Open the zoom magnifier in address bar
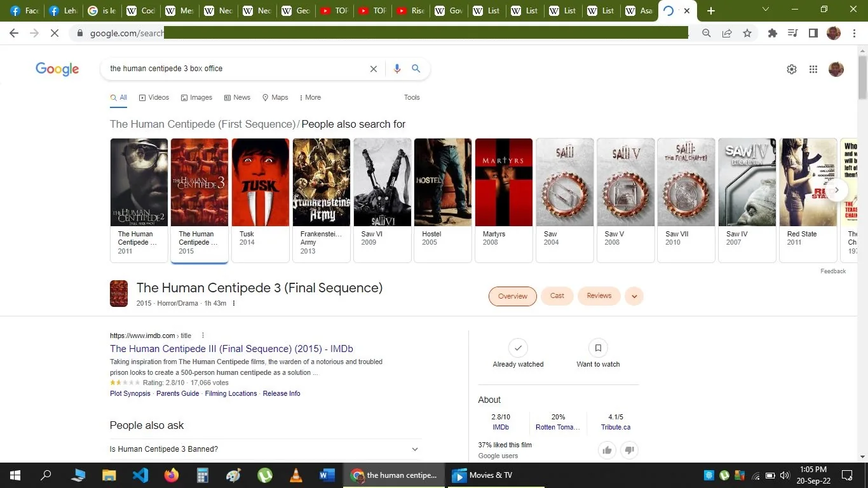Image resolution: width=868 pixels, height=488 pixels. (x=707, y=33)
